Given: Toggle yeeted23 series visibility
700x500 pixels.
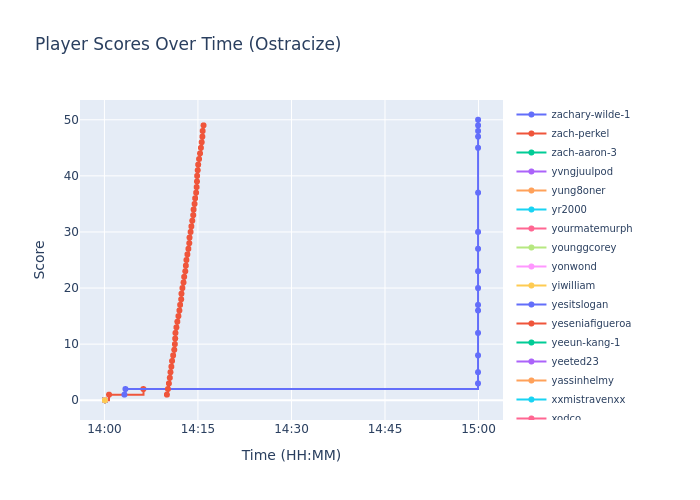Looking at the screenshot, I should point(577,362).
